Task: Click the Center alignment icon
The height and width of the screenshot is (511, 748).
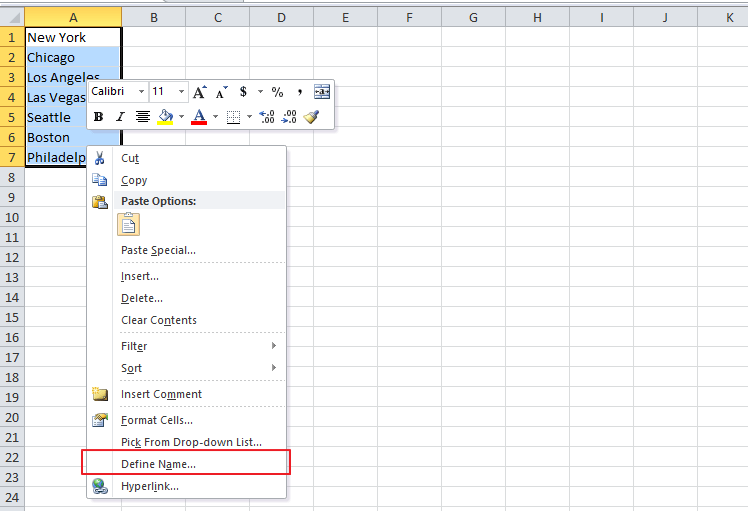Action: (143, 116)
